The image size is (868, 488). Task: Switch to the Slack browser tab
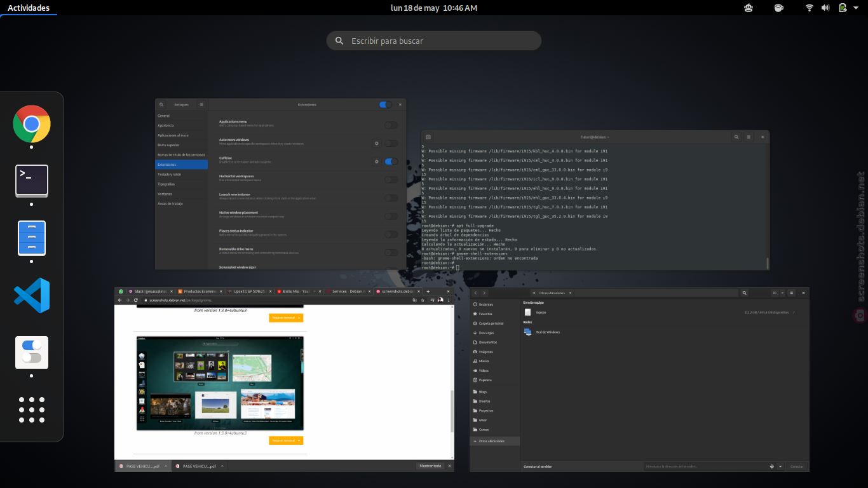[148, 291]
